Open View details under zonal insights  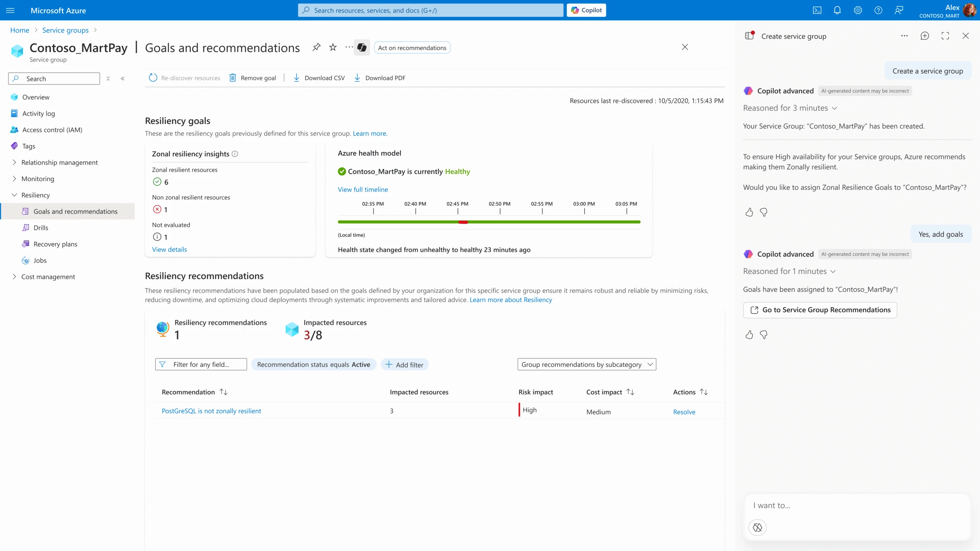pyautogui.click(x=169, y=249)
